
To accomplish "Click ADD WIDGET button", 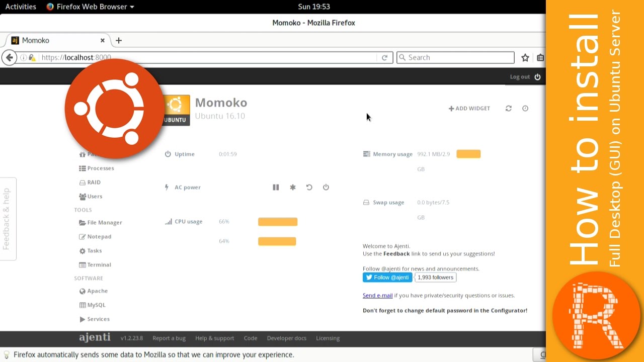I will [469, 108].
